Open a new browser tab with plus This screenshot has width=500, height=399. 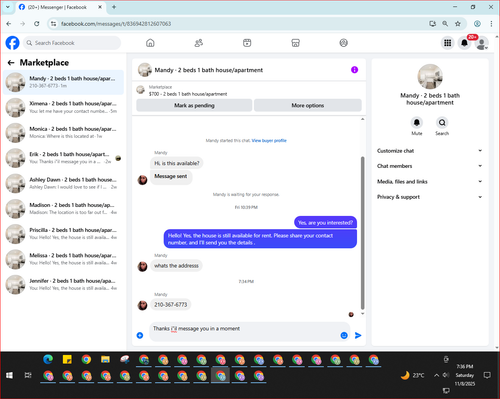pos(114,7)
